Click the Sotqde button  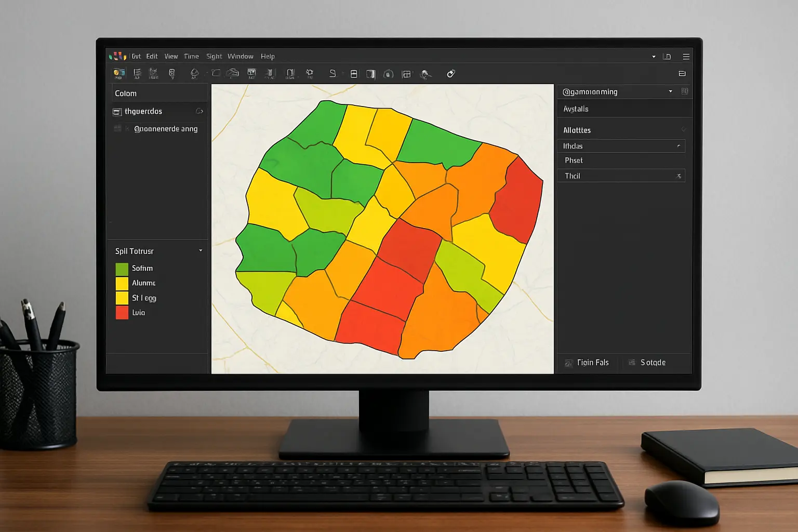(647, 363)
